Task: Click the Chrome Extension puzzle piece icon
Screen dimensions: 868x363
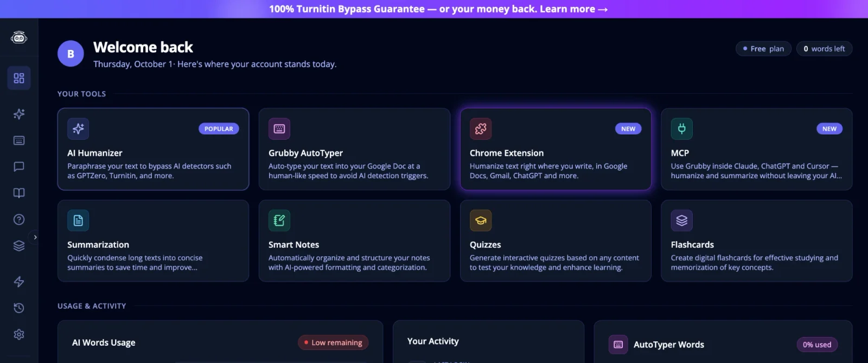Action: (481, 128)
